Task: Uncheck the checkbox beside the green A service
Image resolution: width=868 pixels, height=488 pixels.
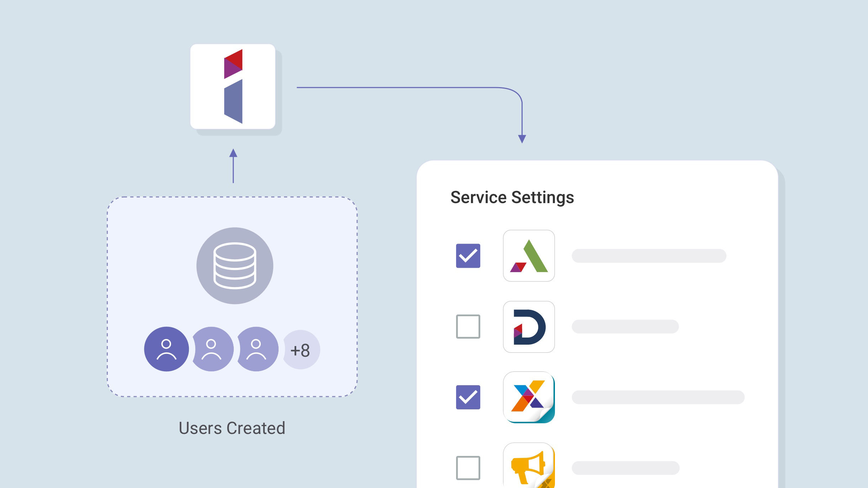Action: (468, 256)
